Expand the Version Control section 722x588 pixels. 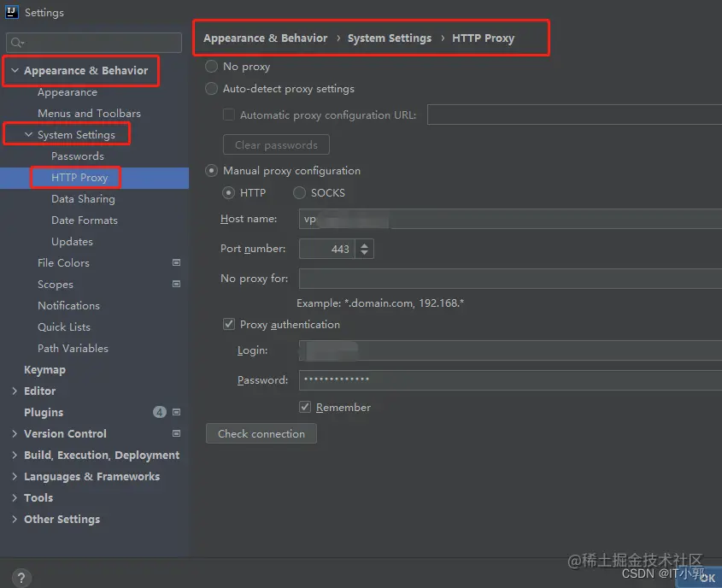(x=15, y=434)
